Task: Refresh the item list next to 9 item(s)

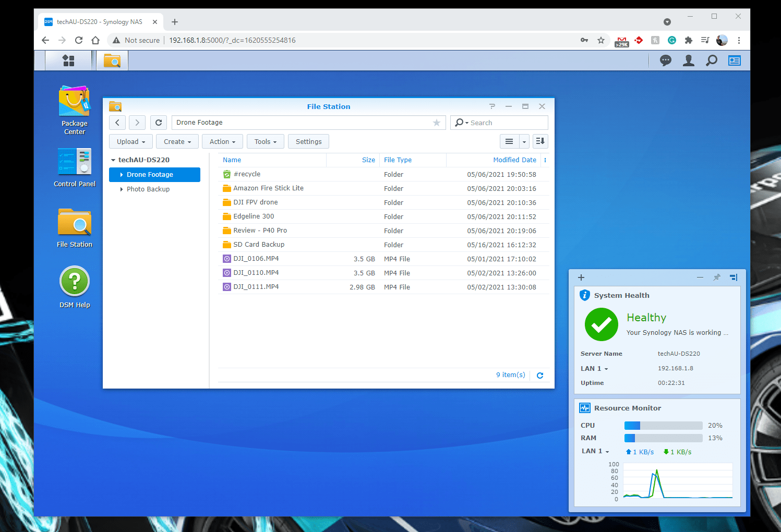Action: click(540, 375)
